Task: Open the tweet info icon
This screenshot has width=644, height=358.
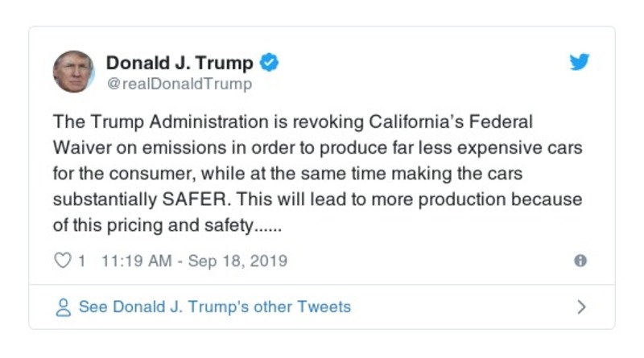Action: point(580,261)
